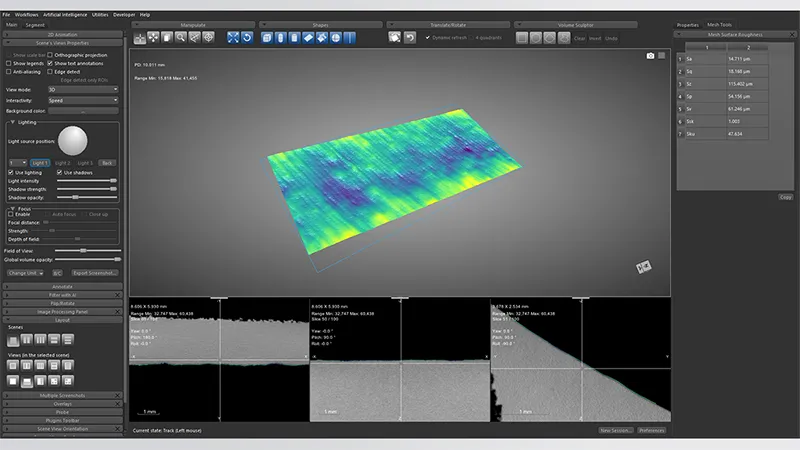Toggle Show legends checkbox
800x450 pixels.
click(9, 63)
